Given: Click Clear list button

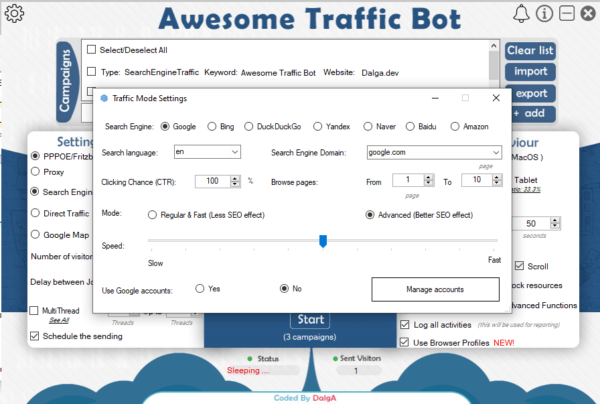Looking at the screenshot, I should [x=530, y=50].
